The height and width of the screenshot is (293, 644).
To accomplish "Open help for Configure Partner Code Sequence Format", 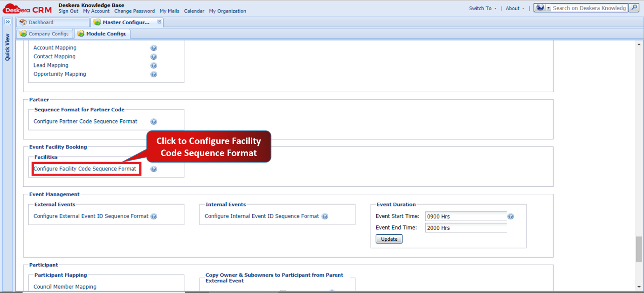I will (x=154, y=121).
